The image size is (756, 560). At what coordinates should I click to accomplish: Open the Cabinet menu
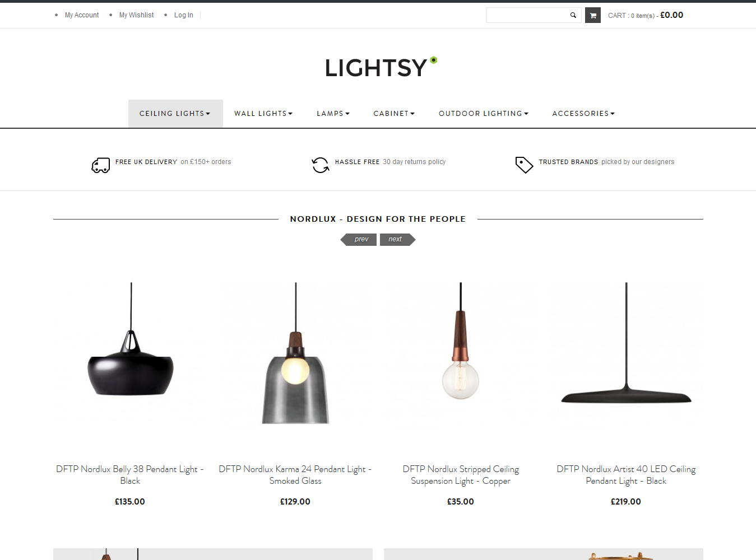point(395,114)
